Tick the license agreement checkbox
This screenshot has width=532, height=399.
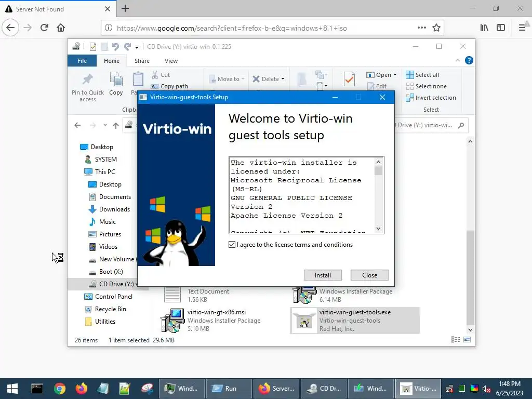[x=232, y=245]
